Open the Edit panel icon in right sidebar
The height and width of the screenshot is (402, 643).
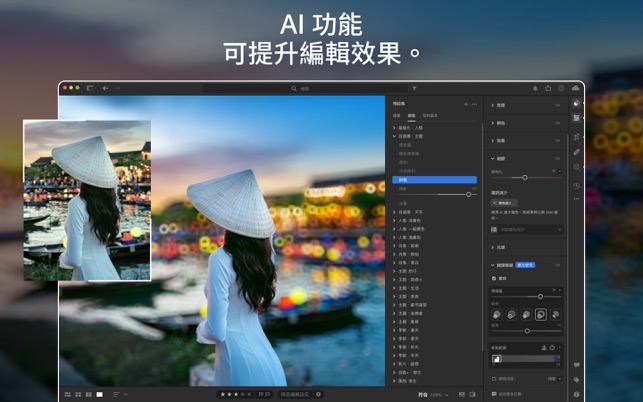coord(577,103)
